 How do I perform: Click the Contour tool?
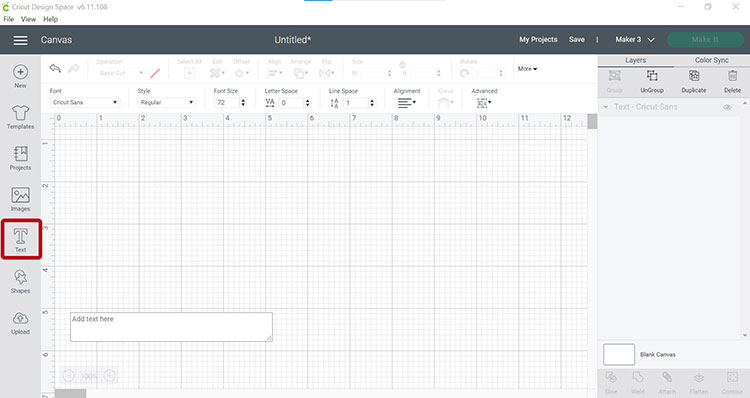click(x=732, y=383)
